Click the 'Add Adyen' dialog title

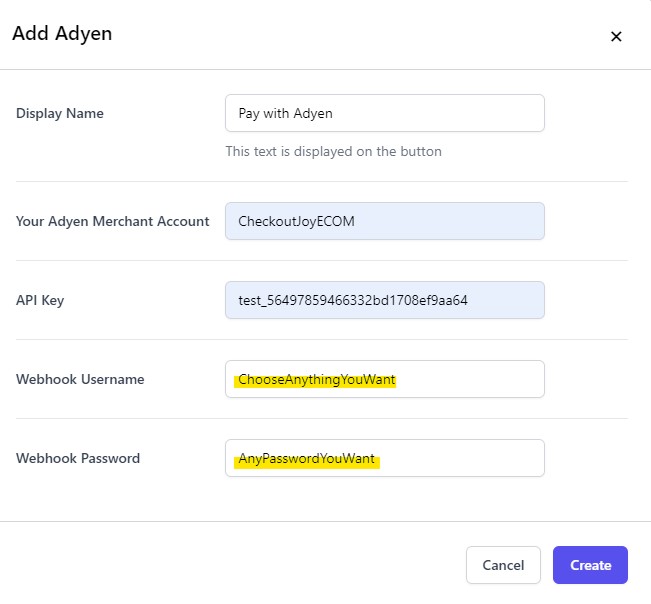pyautogui.click(x=62, y=34)
